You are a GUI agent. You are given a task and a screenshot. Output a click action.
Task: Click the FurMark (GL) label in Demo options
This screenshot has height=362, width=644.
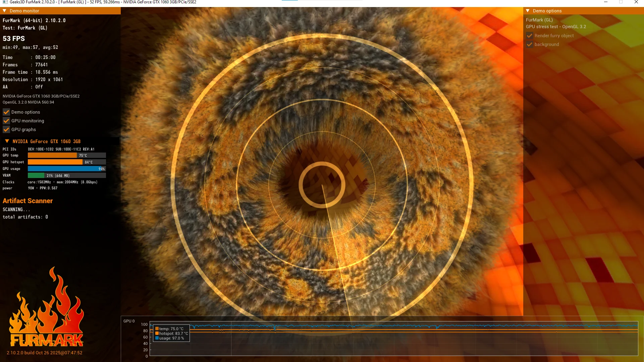tap(539, 20)
